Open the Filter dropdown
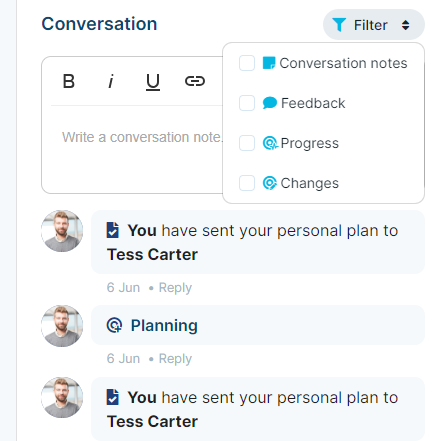Image resolution: width=444 pixels, height=441 pixels. click(x=374, y=25)
